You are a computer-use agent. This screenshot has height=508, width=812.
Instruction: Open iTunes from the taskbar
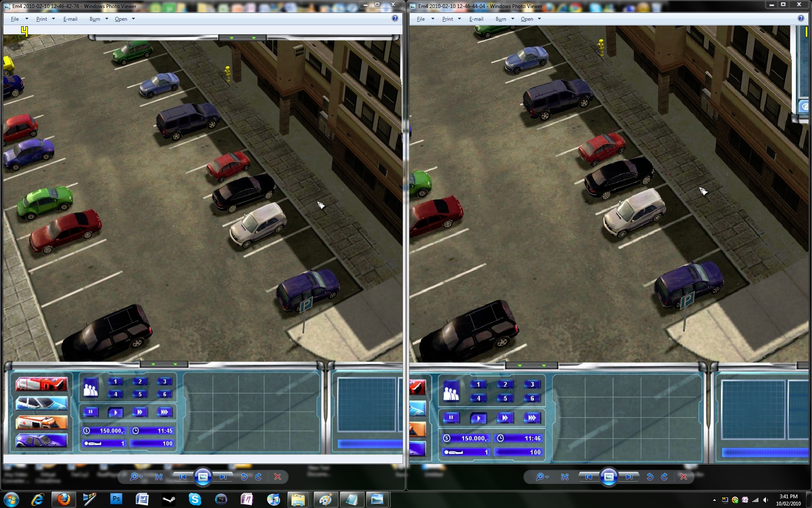pos(273,500)
